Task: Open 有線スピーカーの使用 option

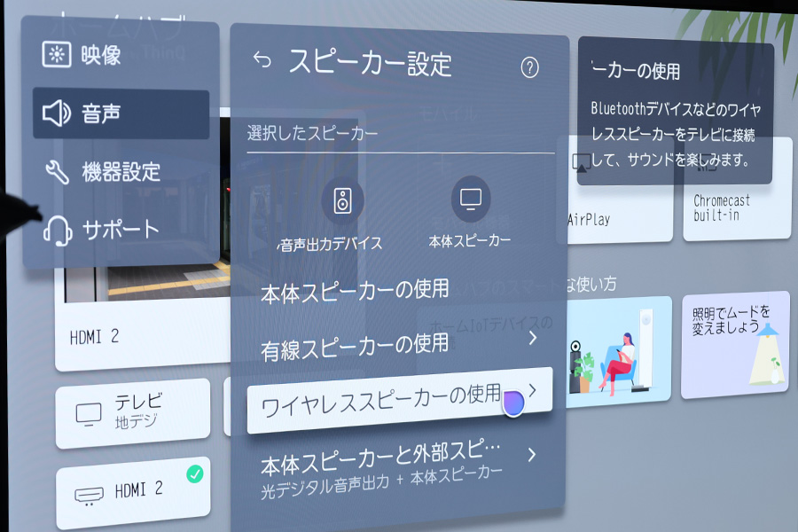Action: [400, 346]
